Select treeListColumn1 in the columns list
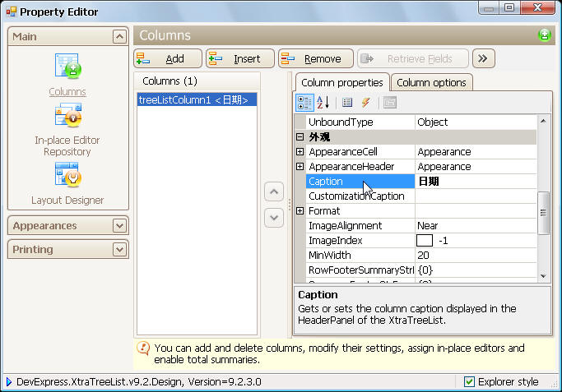The height and width of the screenshot is (392, 562). coord(197,100)
